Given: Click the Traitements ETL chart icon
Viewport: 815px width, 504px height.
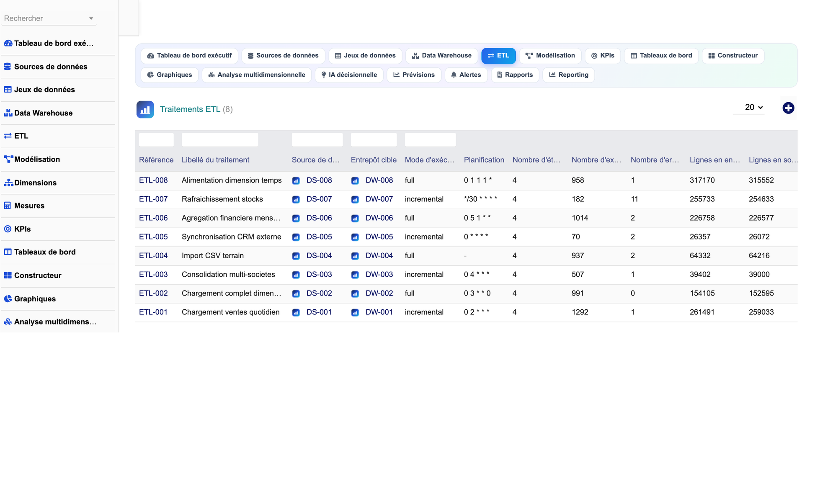Looking at the screenshot, I should coord(145,110).
